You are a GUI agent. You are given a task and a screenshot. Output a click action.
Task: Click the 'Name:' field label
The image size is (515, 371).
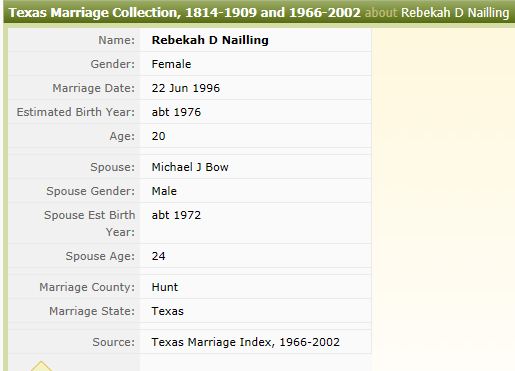tap(117, 40)
